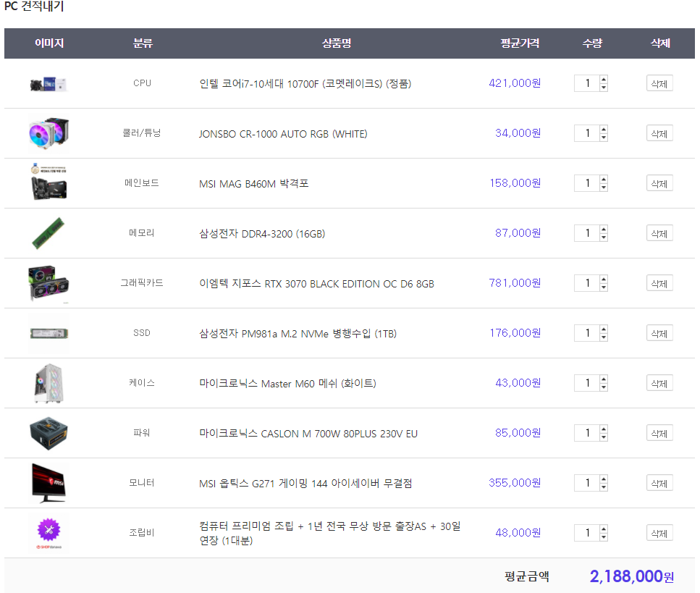Open 마이크로닉스 CASLON M 700W 80PLUS
The image size is (700, 593).
pos(308,434)
